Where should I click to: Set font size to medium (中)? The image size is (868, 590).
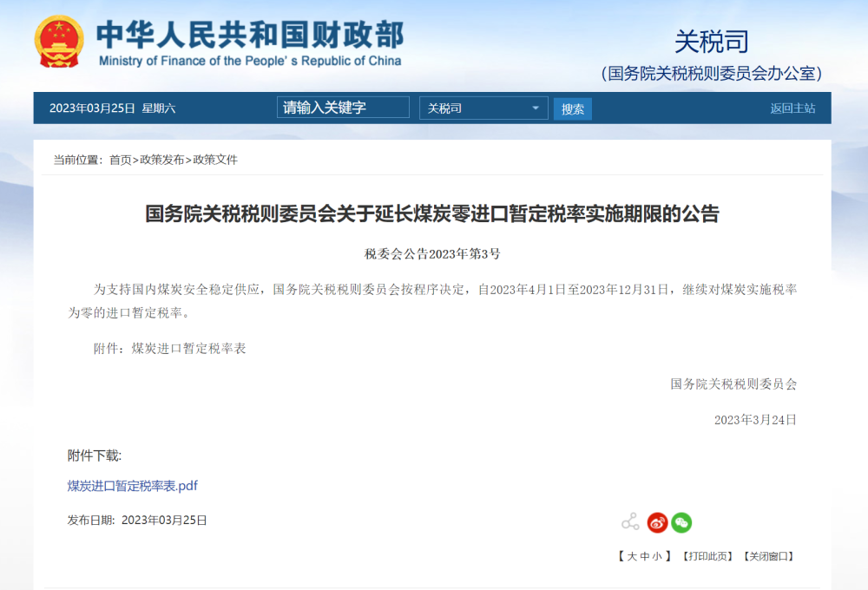[643, 556]
